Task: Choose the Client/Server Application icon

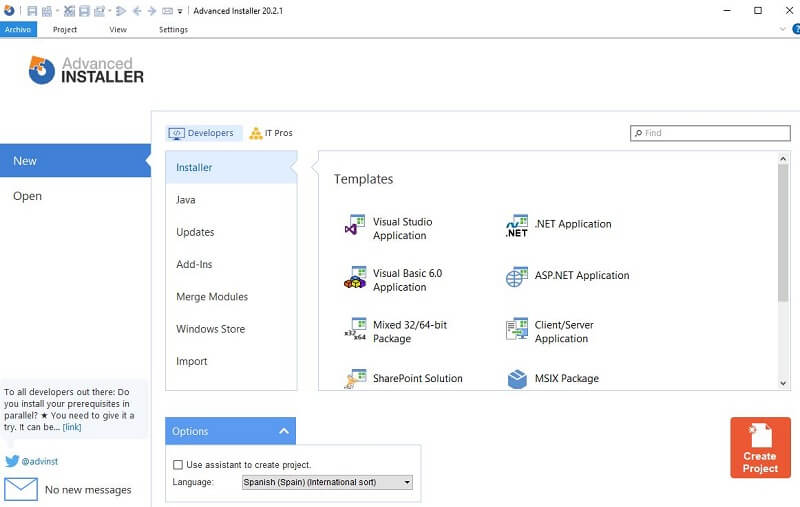Action: (x=517, y=329)
